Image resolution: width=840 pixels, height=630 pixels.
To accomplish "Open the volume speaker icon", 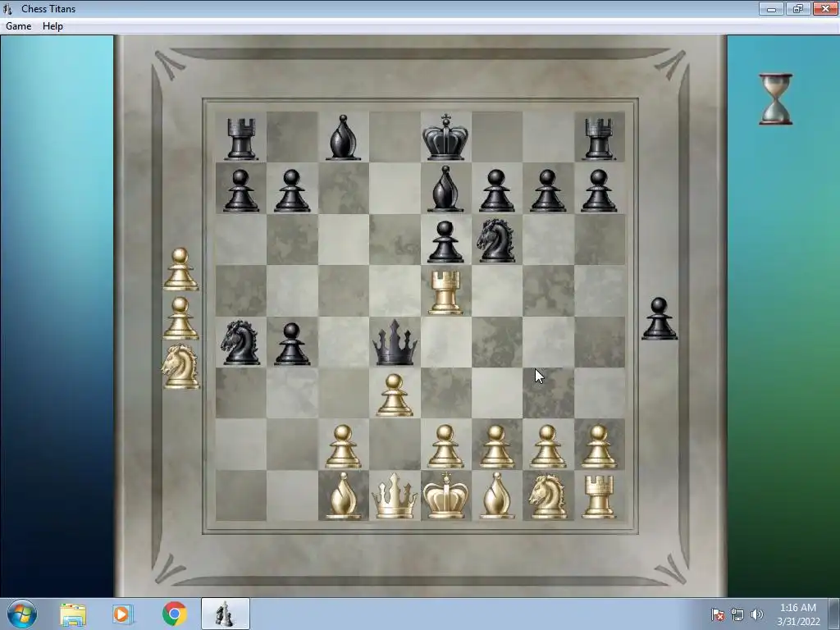I will click(x=756, y=614).
